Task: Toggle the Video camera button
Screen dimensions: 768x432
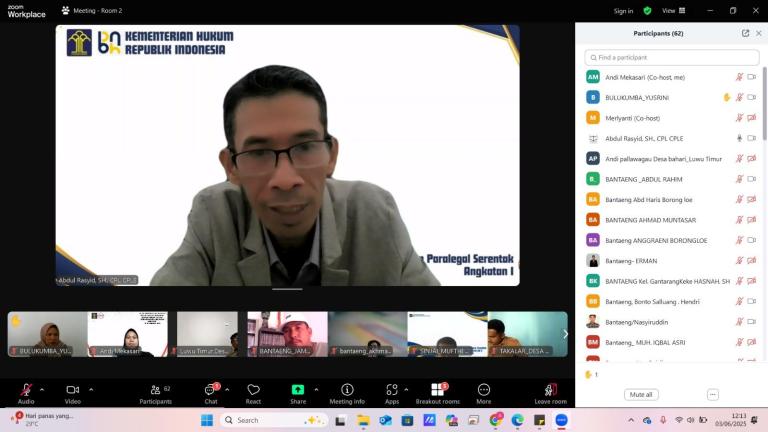Action: click(72, 390)
